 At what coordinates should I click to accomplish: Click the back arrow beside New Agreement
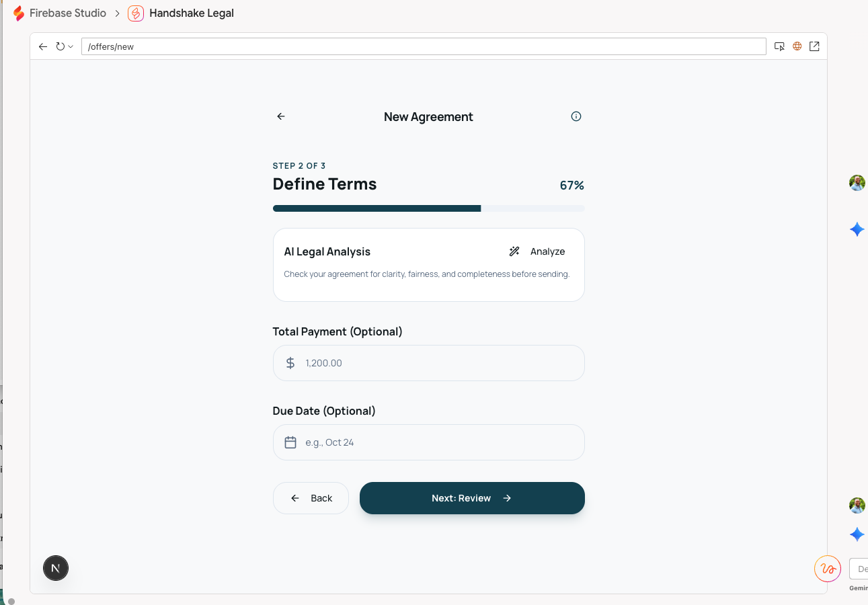(x=281, y=116)
